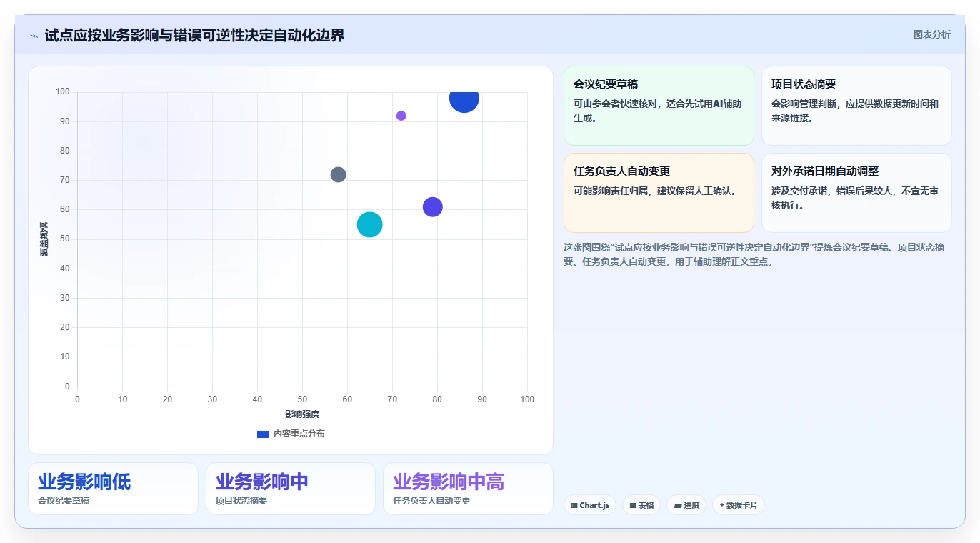Open the 任务负责人自动变更 orange card
980x543 pixels.
pos(659,193)
